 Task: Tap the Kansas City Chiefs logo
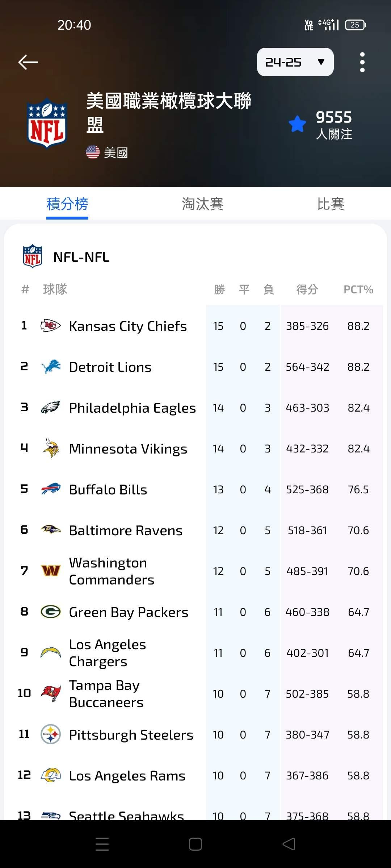50,326
